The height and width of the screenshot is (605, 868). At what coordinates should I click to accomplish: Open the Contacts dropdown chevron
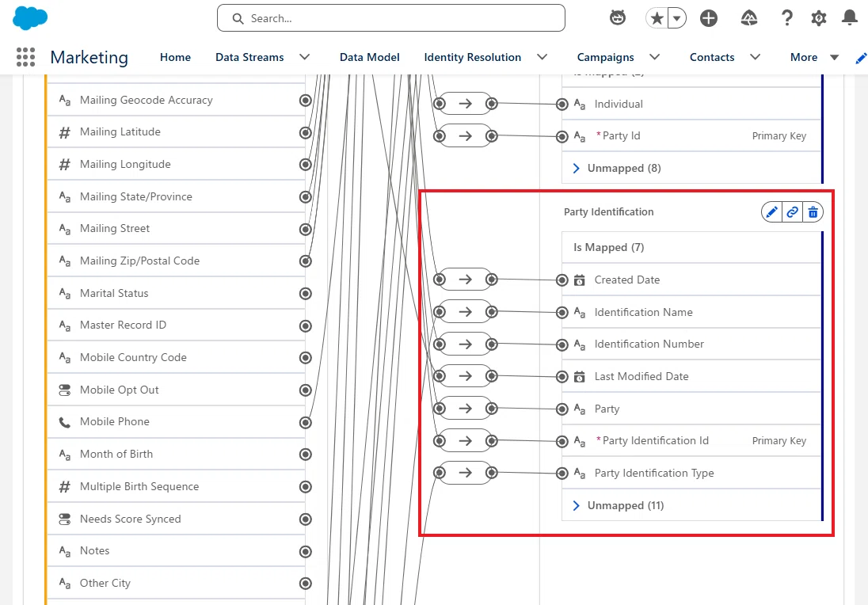(755, 57)
